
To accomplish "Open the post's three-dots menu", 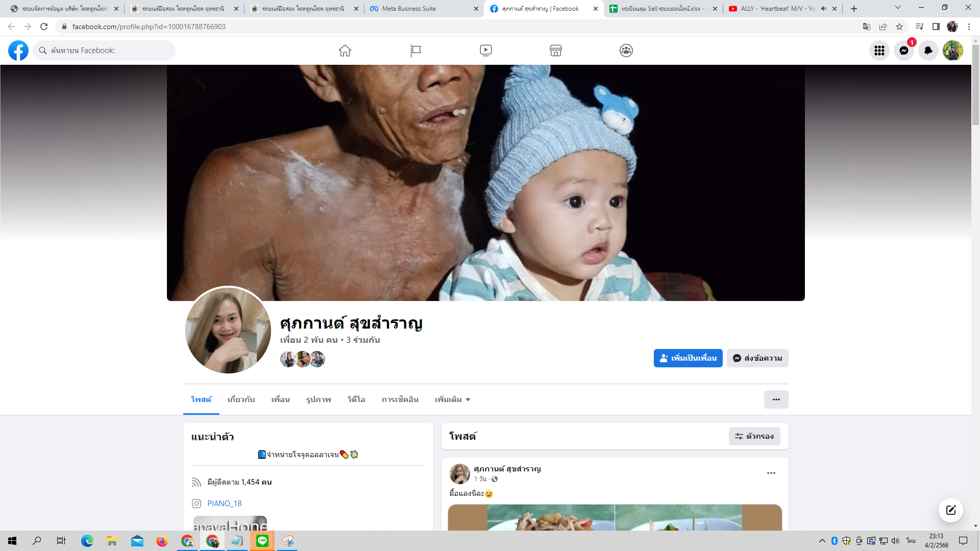I will tap(771, 473).
